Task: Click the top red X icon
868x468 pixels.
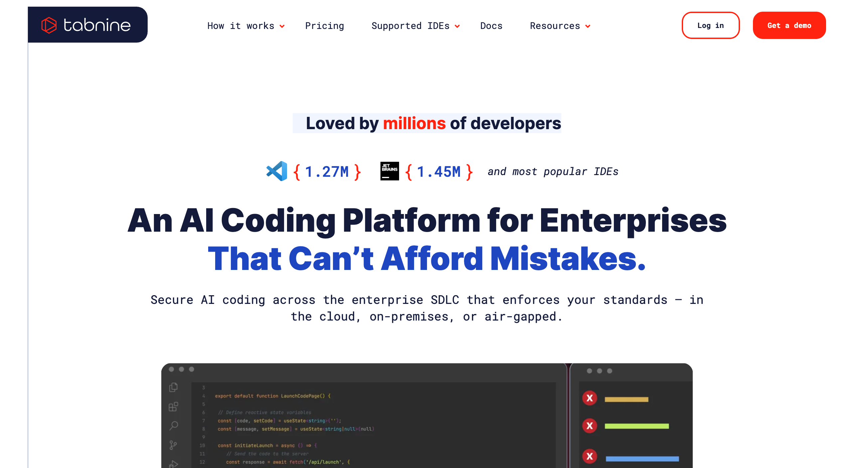Action: [589, 398]
